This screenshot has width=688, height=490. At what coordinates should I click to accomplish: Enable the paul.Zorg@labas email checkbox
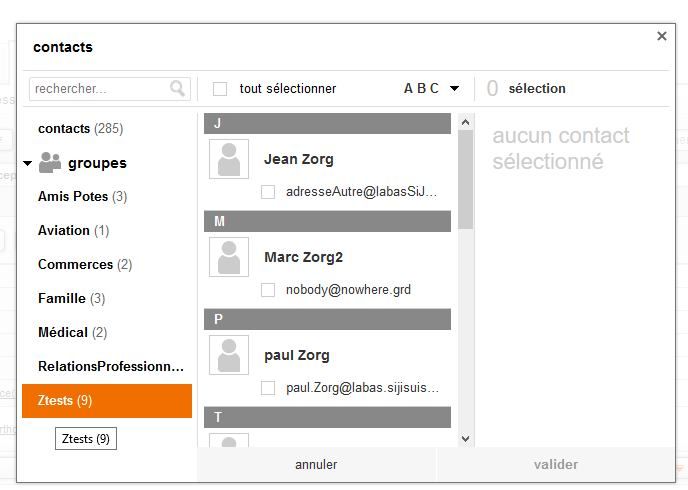[x=268, y=388]
